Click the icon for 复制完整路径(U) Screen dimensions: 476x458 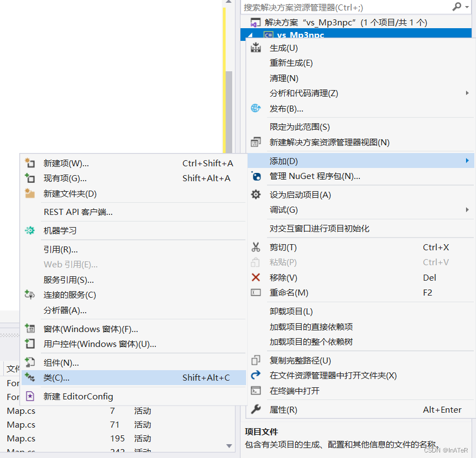click(x=255, y=360)
